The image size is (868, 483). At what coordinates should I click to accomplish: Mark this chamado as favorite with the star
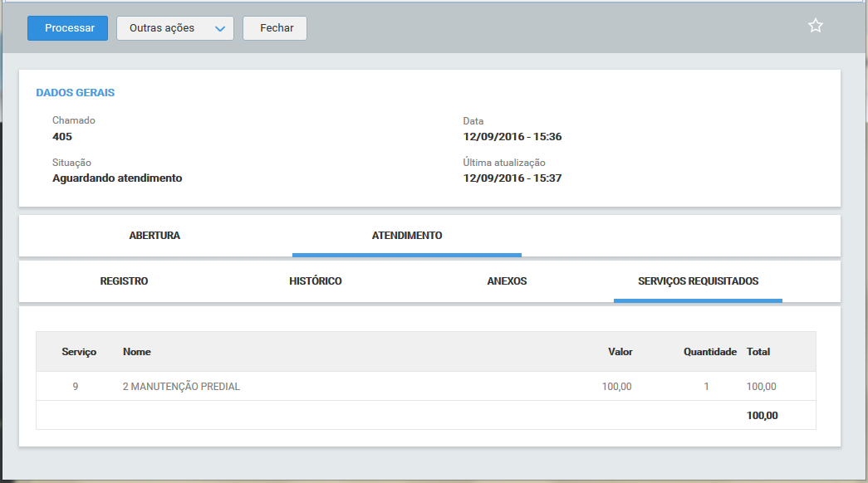(815, 26)
